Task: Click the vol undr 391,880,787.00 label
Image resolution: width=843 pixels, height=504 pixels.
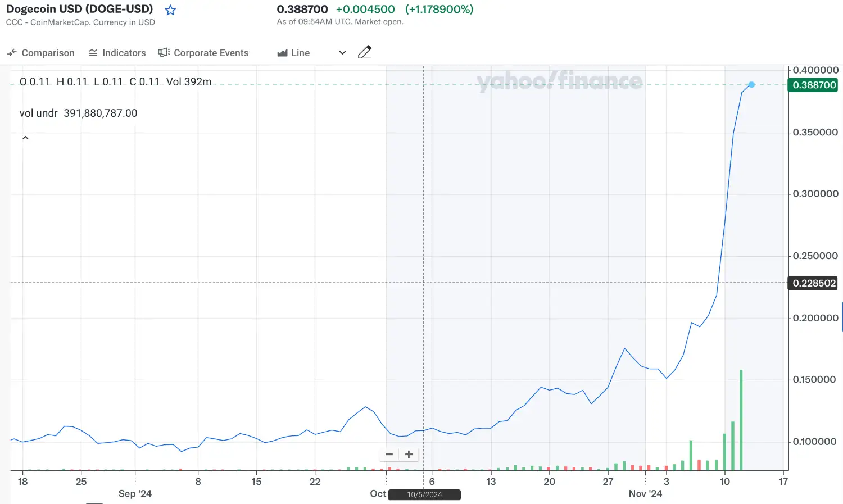Action: pyautogui.click(x=78, y=113)
